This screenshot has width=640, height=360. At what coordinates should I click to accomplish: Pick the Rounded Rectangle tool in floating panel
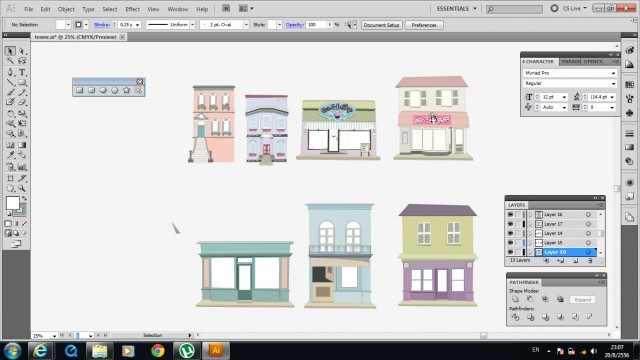[91, 90]
